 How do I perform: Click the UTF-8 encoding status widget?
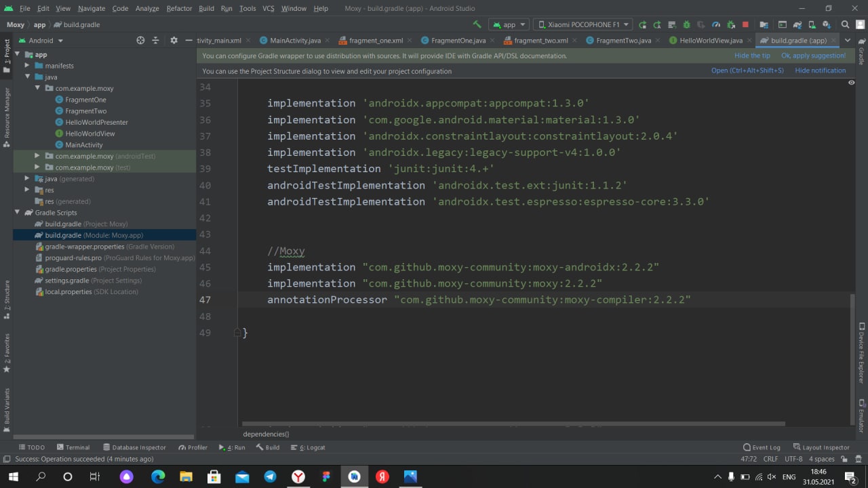pyautogui.click(x=793, y=459)
